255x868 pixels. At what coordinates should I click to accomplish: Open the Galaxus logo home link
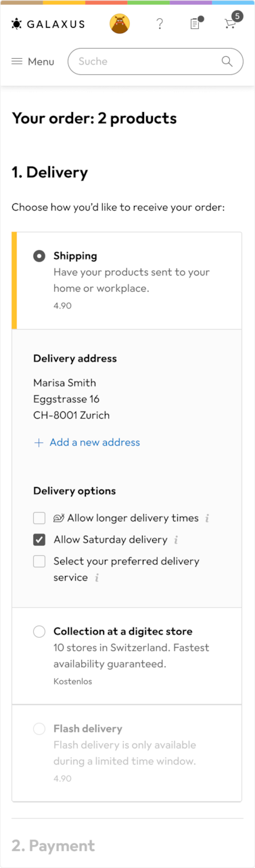pos(48,24)
